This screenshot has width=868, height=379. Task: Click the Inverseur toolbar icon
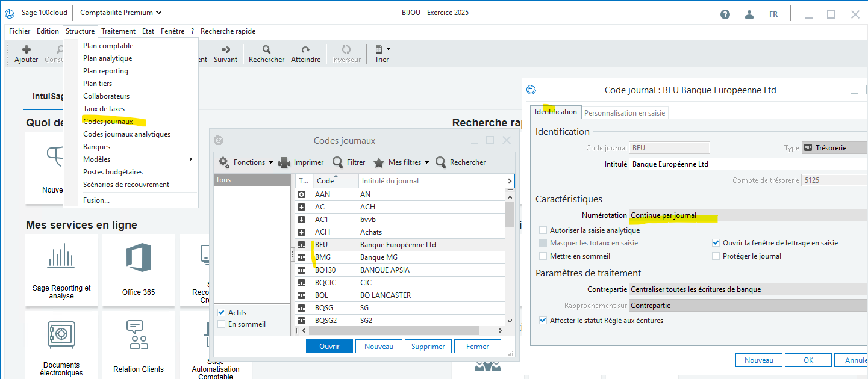pyautogui.click(x=346, y=49)
